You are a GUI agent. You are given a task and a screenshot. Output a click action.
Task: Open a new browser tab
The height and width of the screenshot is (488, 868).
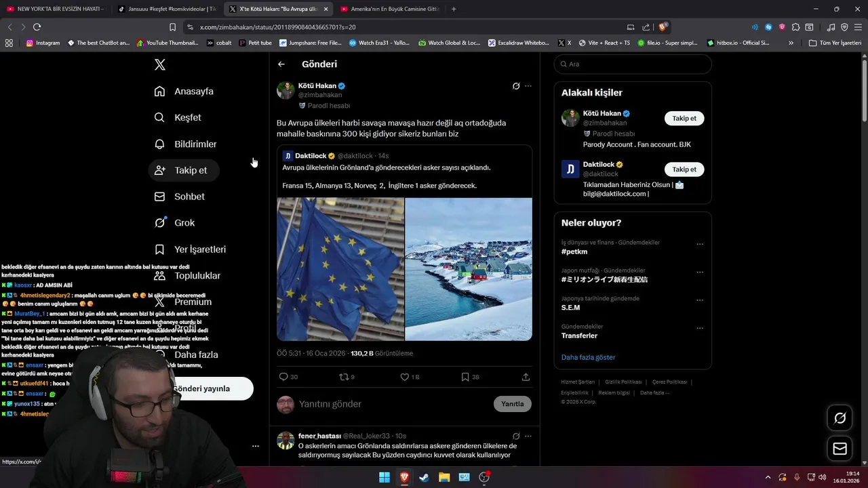454,9
